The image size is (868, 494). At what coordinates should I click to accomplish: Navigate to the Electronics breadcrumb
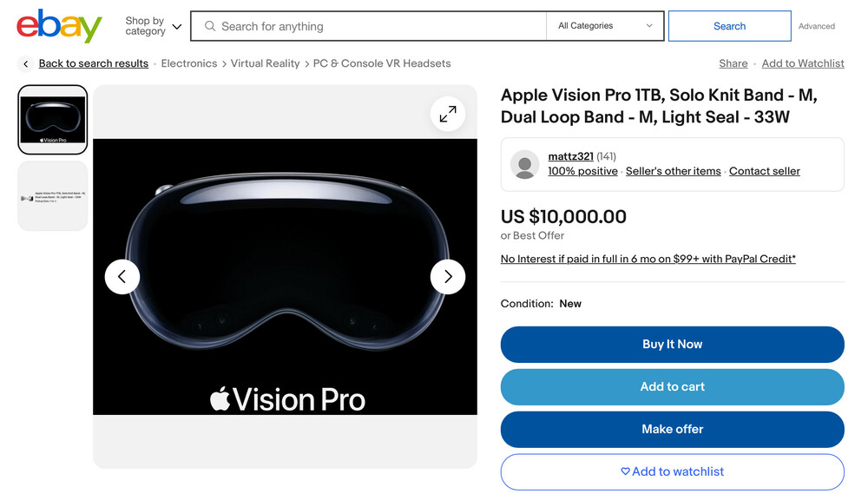pyautogui.click(x=189, y=63)
